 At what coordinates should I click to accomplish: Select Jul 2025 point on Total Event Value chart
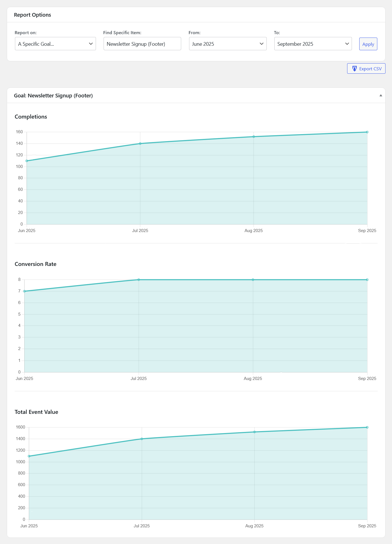142,439
